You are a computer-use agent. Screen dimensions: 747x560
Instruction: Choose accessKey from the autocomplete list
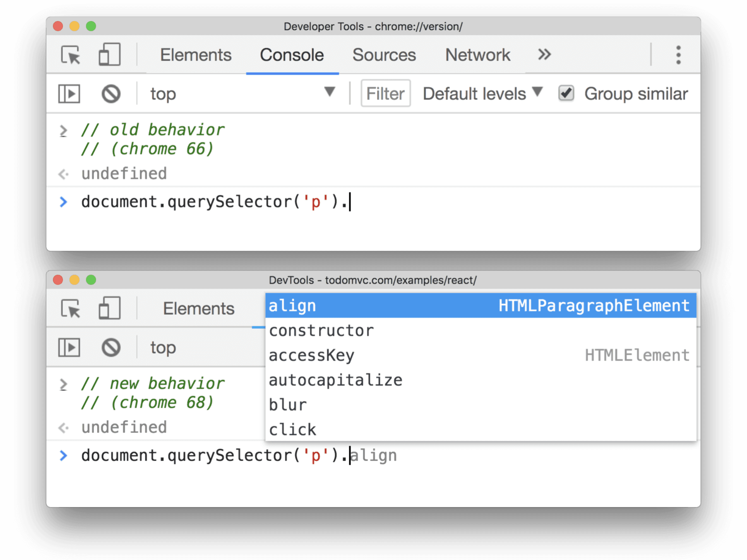tap(311, 355)
